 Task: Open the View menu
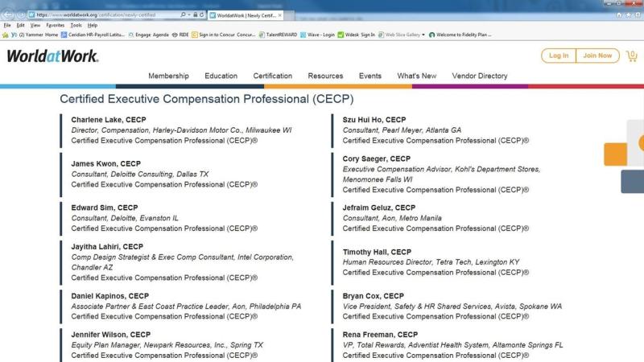[x=35, y=26]
